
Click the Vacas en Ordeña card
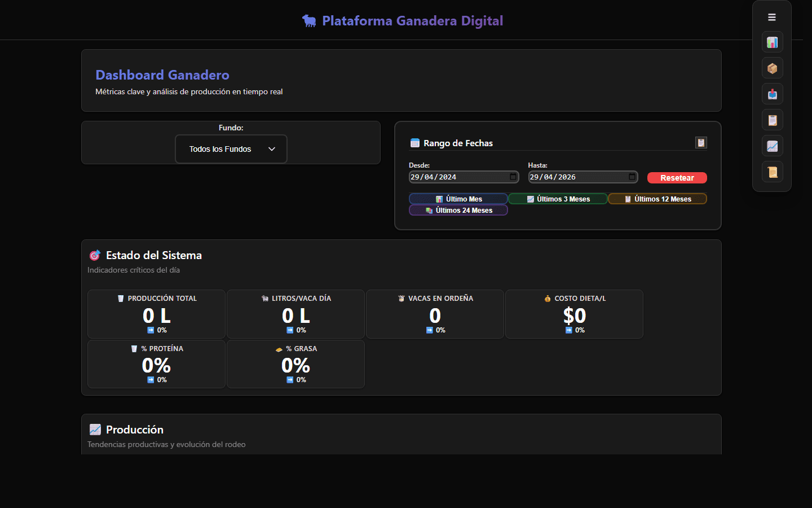(x=435, y=314)
